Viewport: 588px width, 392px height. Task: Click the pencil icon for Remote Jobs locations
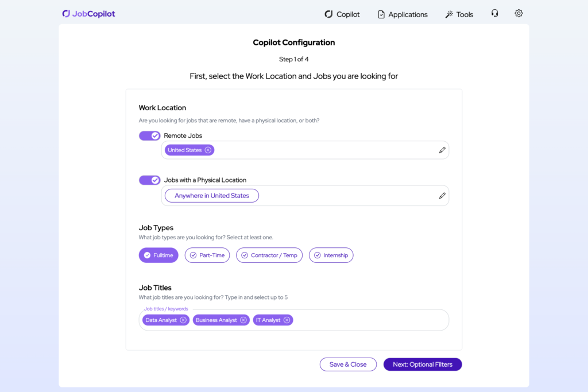pos(442,150)
